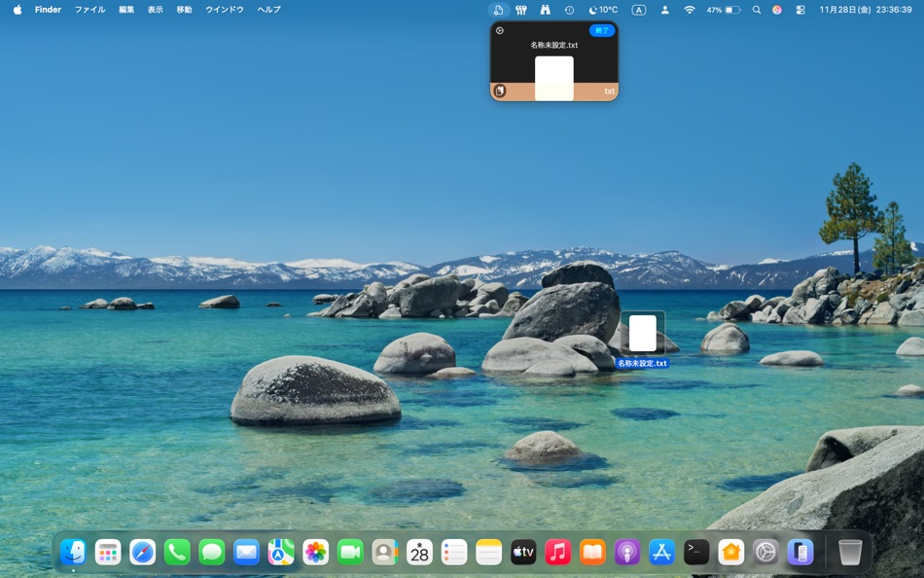
Task: Open Maps from the Dock
Action: pyautogui.click(x=279, y=552)
